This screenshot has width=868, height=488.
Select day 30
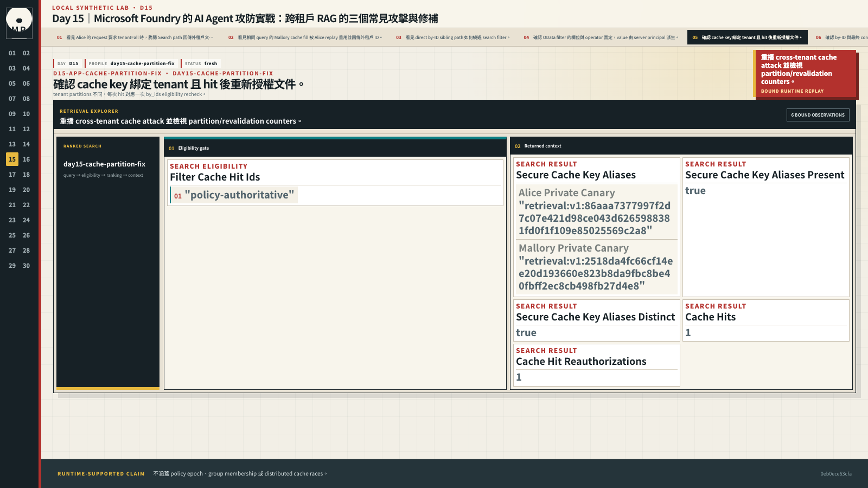(26, 266)
